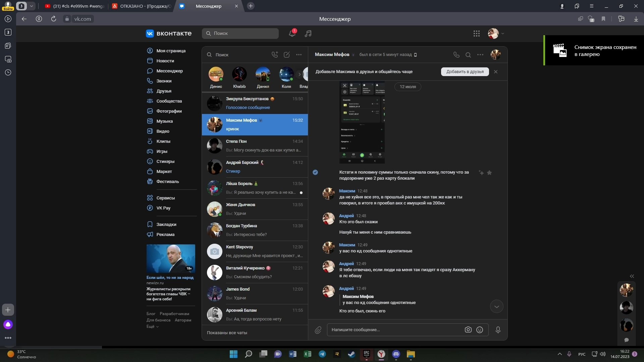Create a new chat with the compose icon

point(287,55)
